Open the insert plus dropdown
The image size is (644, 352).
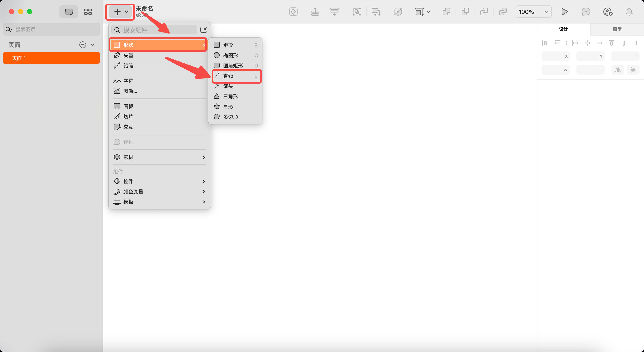pos(121,12)
